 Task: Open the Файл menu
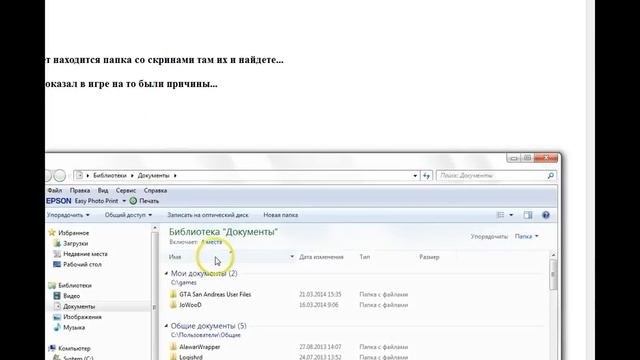coord(54,190)
